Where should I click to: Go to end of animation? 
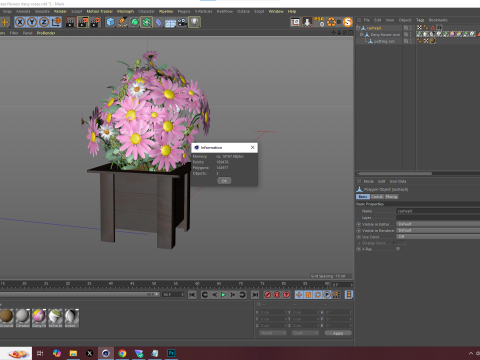pyautogui.click(x=255, y=295)
